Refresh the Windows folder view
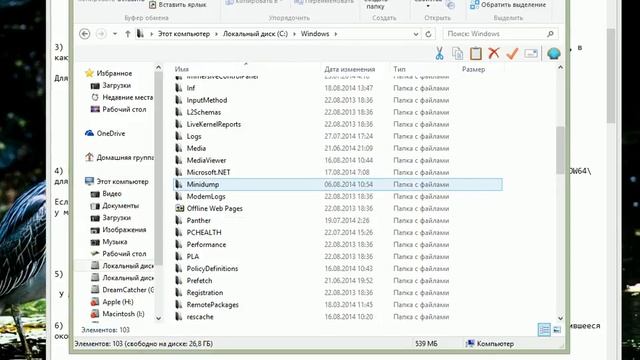Viewport: 640px width, 360px height. click(x=428, y=34)
